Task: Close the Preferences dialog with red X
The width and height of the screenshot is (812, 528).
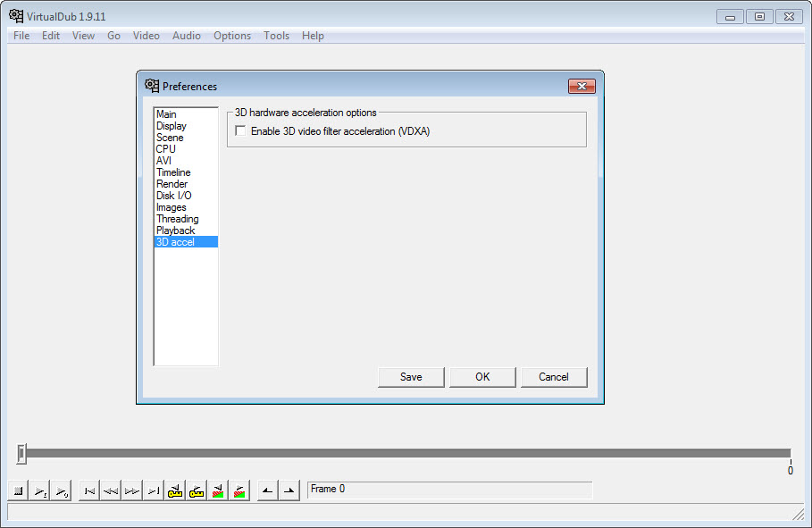Action: click(582, 86)
